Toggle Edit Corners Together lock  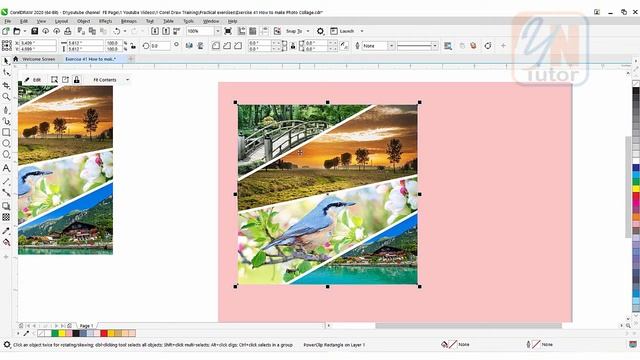click(x=293, y=46)
